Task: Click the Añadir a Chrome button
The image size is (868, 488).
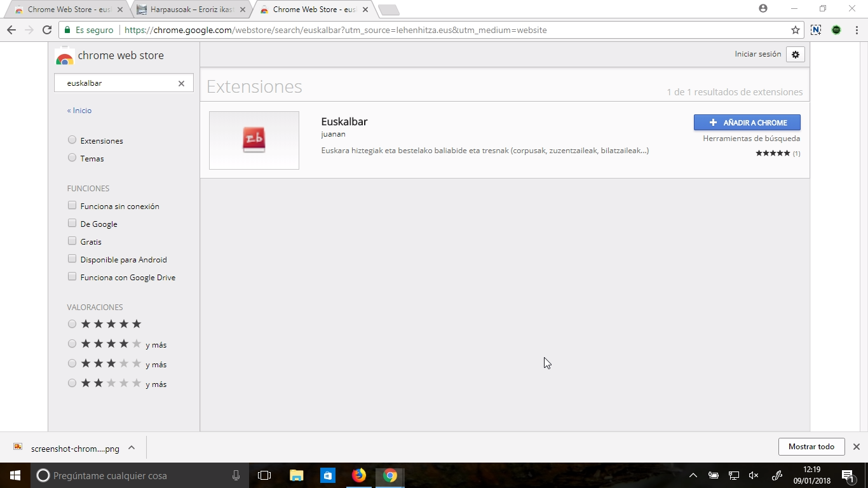Action: tap(747, 123)
